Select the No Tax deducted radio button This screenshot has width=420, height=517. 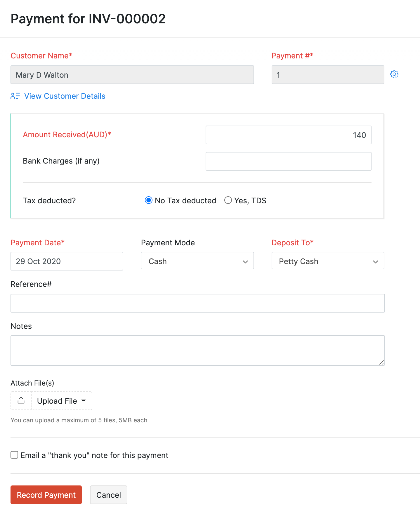pos(149,200)
